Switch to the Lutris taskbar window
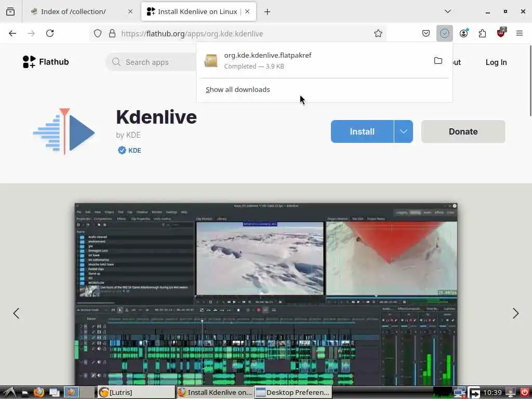This screenshot has width=532, height=399. click(136, 393)
